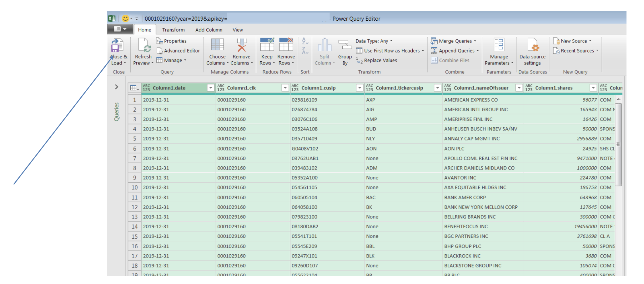The height and width of the screenshot is (284, 644).
Task: Select row number 5
Action: [x=134, y=139]
